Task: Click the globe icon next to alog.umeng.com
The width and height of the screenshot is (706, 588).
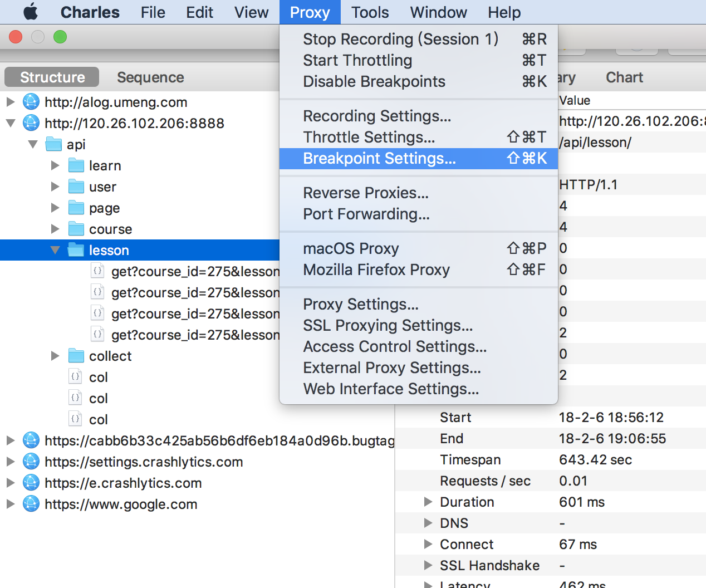Action: (31, 101)
